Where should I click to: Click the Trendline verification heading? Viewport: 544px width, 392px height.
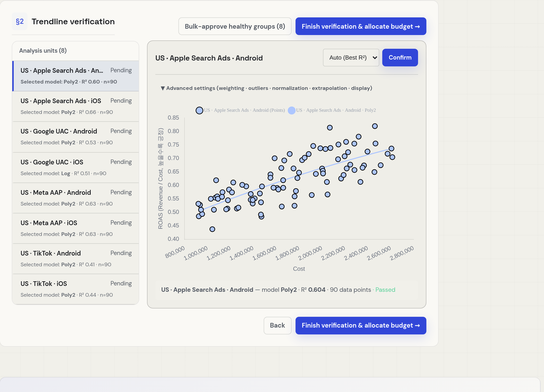(x=73, y=22)
